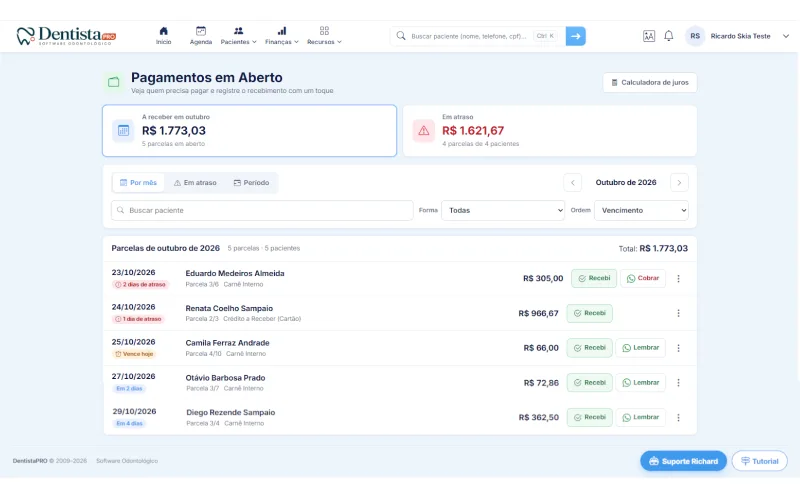Focus the Buscar paciente filter field

[x=262, y=210]
